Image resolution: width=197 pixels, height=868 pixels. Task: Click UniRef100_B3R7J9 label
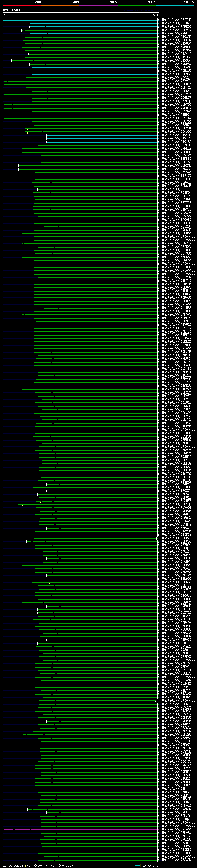coord(177,243)
